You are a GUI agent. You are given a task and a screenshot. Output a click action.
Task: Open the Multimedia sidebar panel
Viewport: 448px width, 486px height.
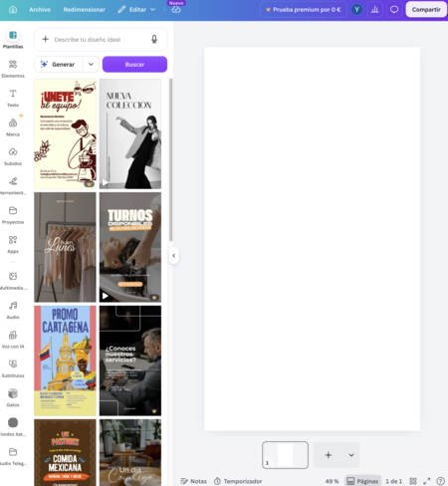pos(13,281)
